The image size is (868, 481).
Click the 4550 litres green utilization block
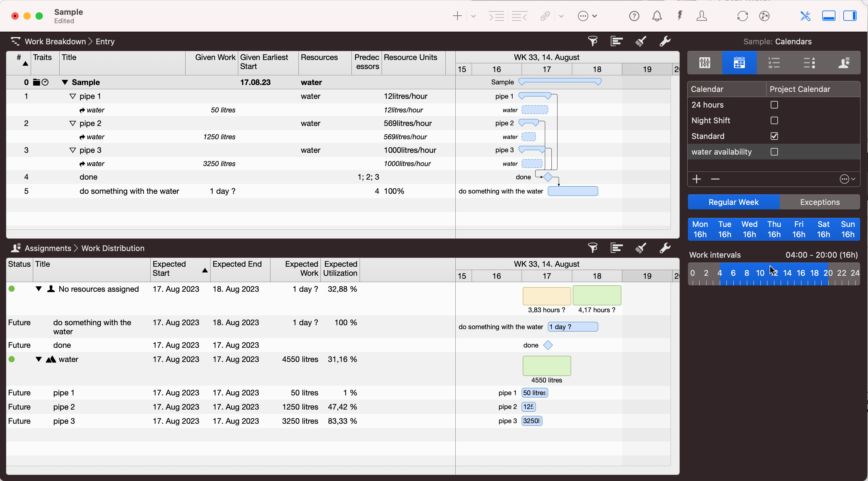(x=547, y=366)
